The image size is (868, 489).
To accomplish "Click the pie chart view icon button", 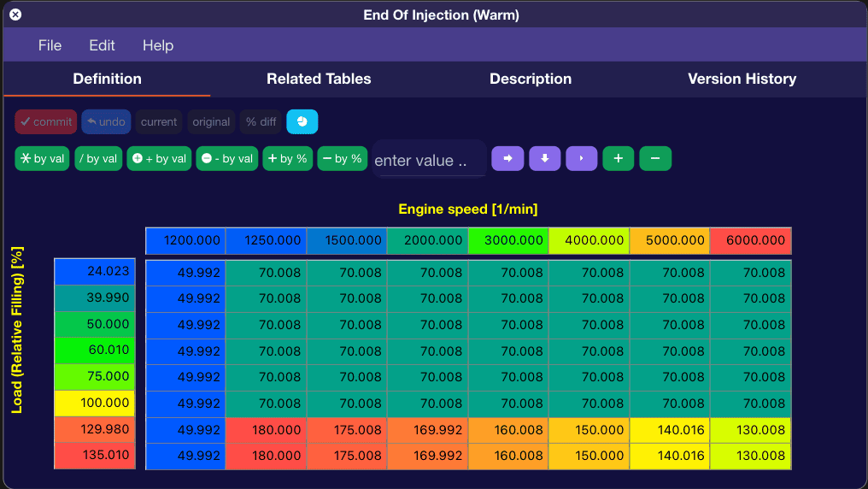I will point(302,122).
